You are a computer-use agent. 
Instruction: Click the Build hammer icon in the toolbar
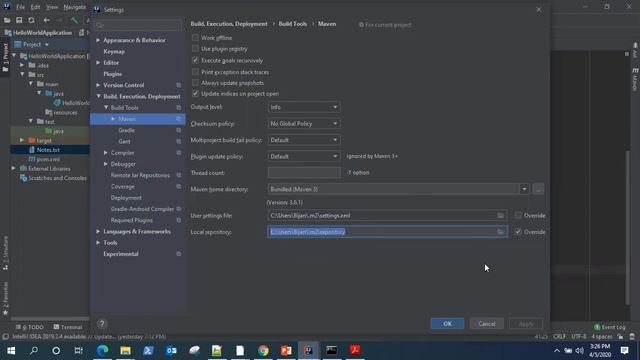(x=74, y=20)
